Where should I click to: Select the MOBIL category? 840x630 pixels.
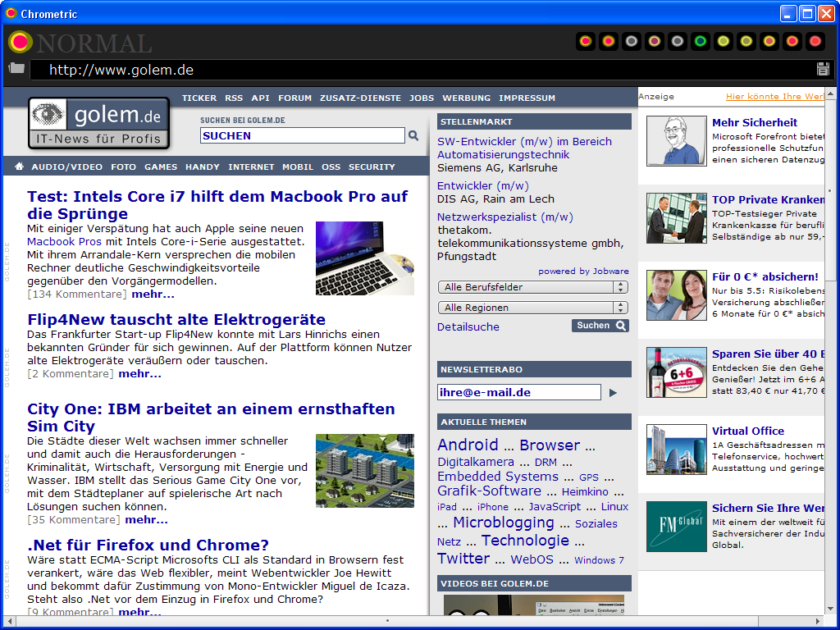(x=298, y=167)
